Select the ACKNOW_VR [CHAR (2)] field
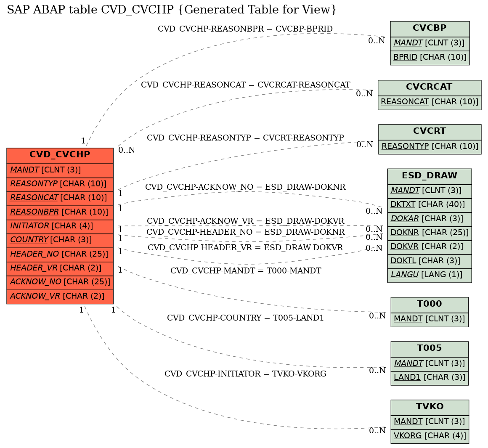This screenshot has height=448, width=488. (x=60, y=296)
